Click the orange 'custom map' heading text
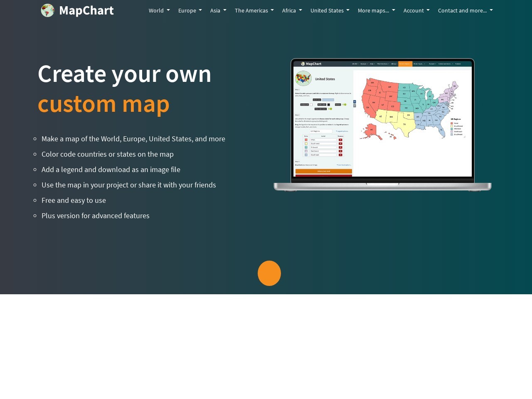This screenshot has height=399, width=532. [x=103, y=103]
